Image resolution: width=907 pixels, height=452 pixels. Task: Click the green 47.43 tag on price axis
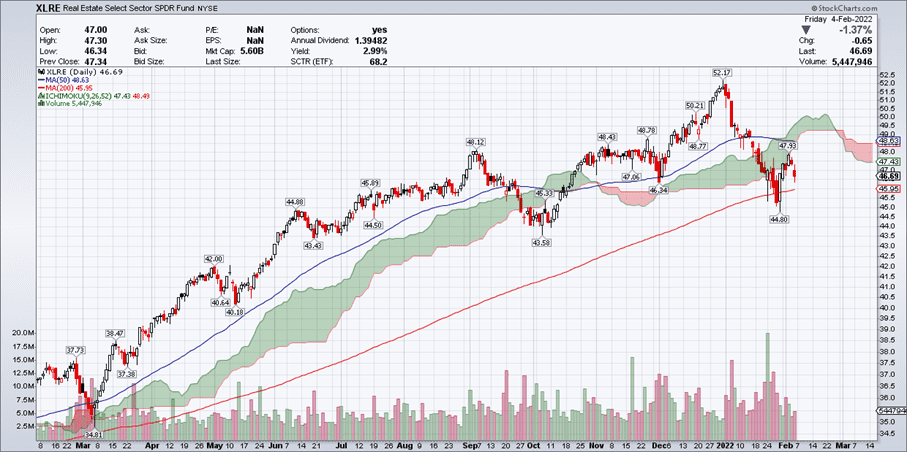(x=887, y=161)
